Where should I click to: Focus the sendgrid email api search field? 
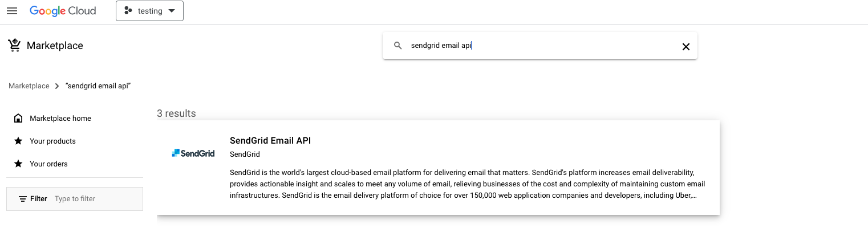540,46
